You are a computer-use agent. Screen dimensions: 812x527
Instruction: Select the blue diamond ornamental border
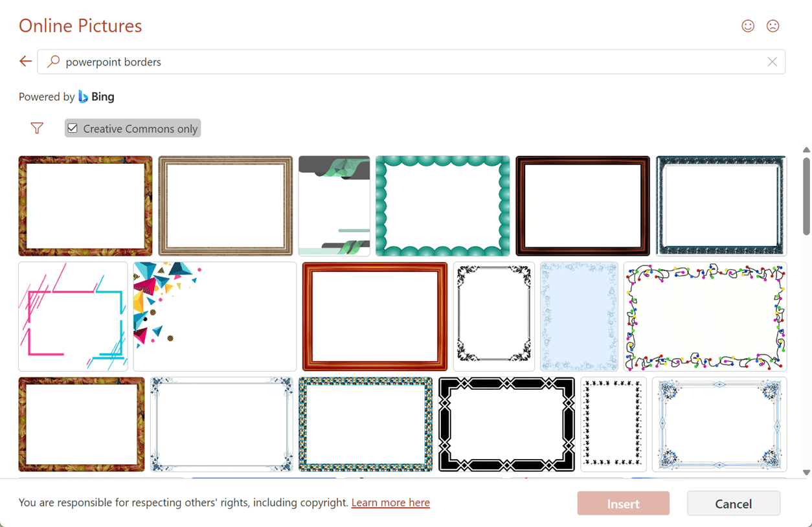pyautogui.click(x=719, y=424)
